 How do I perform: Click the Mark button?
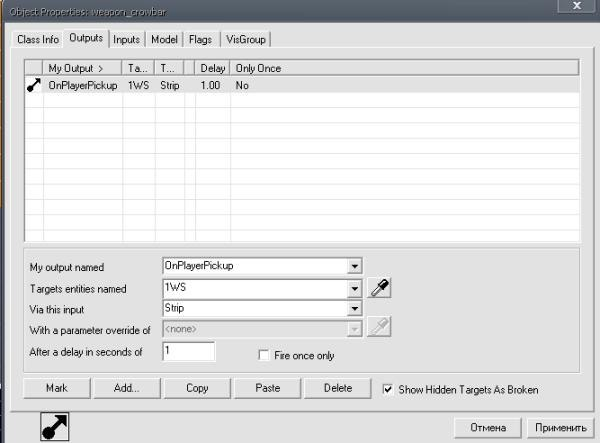[57, 388]
